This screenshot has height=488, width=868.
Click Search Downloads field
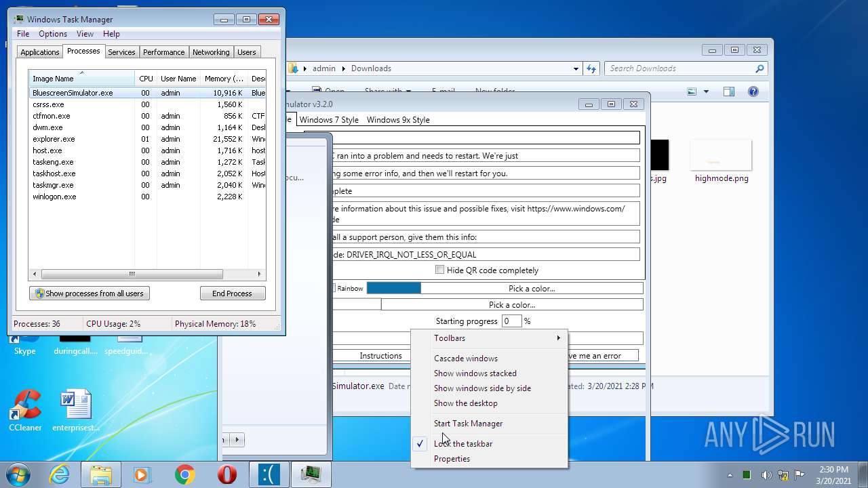pos(680,68)
